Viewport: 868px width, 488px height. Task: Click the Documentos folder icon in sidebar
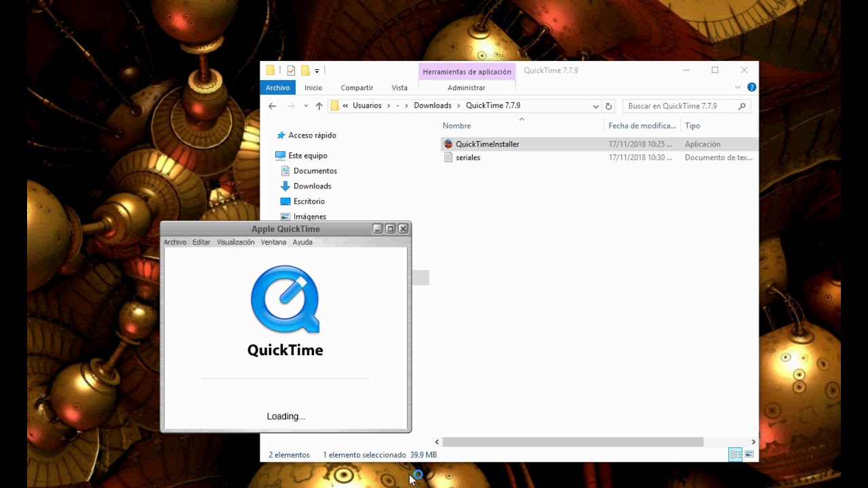coord(285,171)
